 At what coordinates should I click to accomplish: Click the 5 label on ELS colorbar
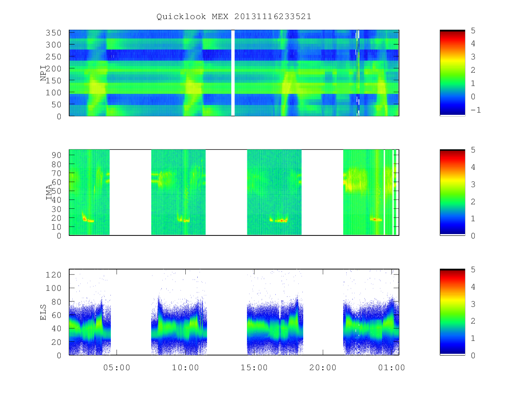[x=472, y=269]
